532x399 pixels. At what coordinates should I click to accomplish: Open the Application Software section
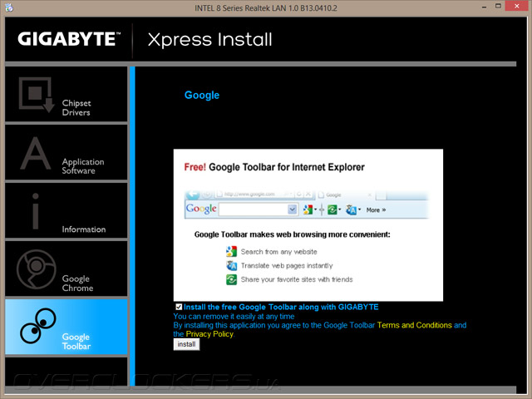point(66,152)
